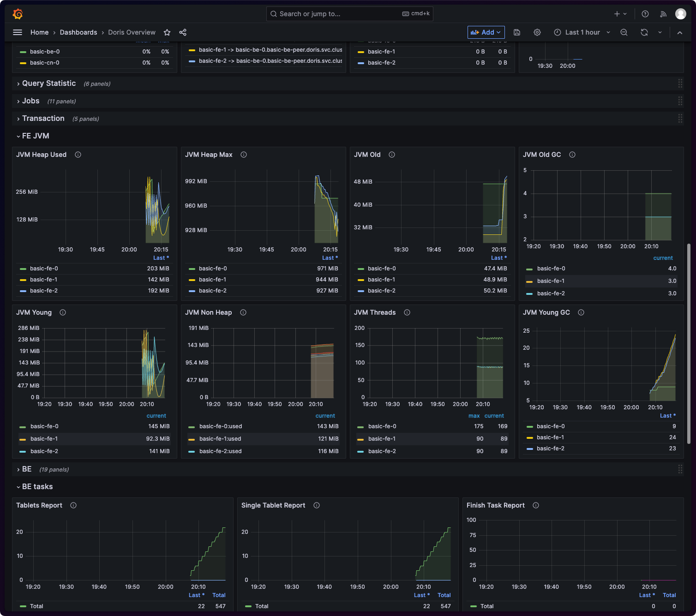Open the Last 1 hour time picker dropdown

(582, 32)
